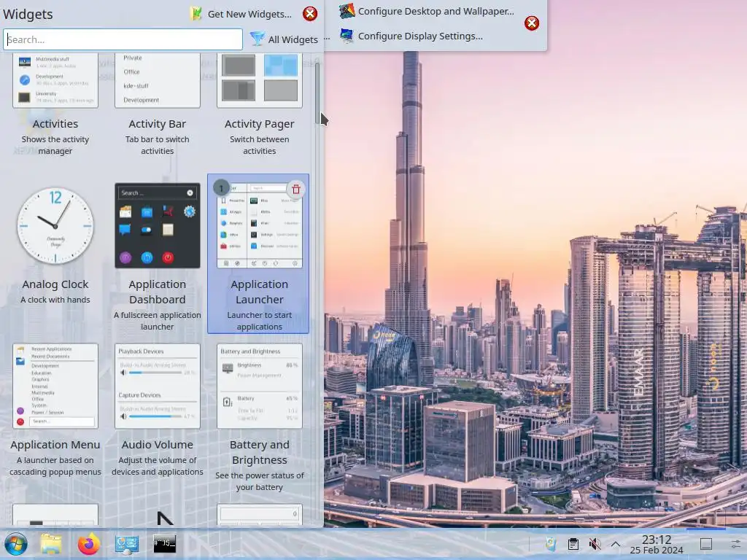Screen dimensions: 747x560
Task: Click 'See the power status' description
Action: pyautogui.click(x=259, y=481)
